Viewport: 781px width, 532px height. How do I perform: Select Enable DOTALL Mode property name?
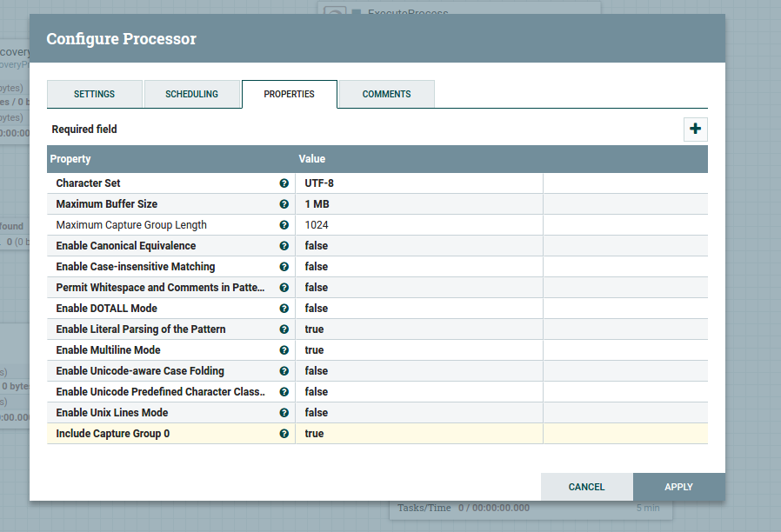coord(107,309)
